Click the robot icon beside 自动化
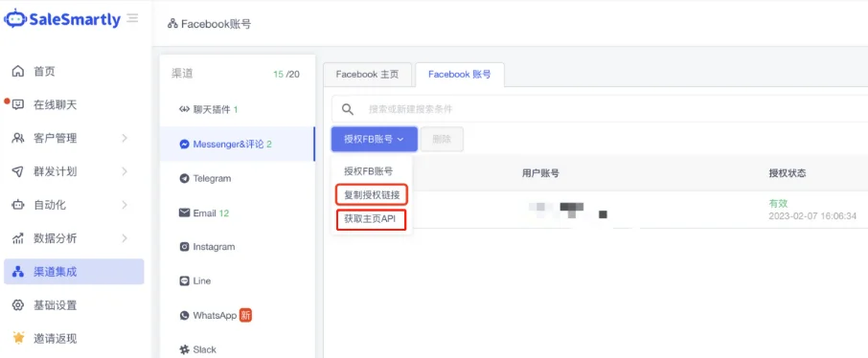This screenshot has width=868, height=358. [x=18, y=205]
